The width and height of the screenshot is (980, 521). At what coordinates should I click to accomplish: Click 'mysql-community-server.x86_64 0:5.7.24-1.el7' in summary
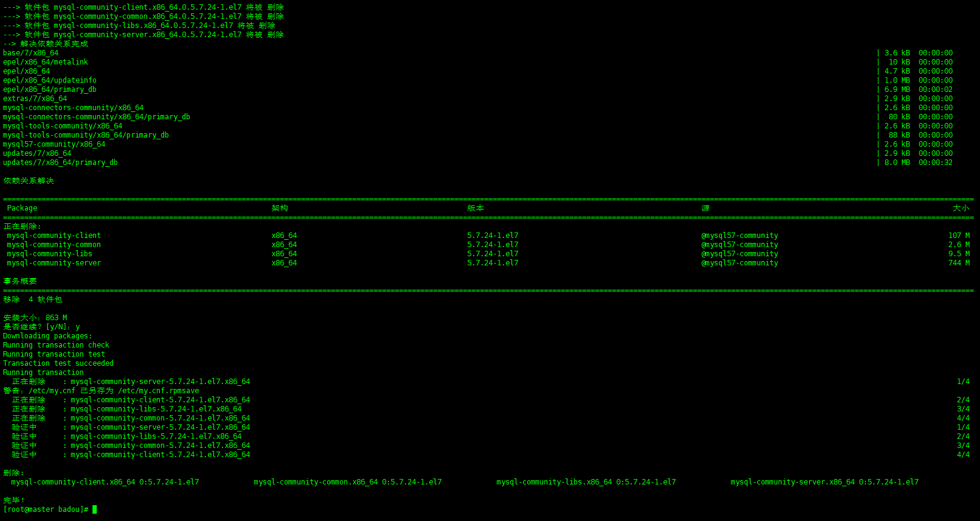pyautogui.click(x=824, y=482)
